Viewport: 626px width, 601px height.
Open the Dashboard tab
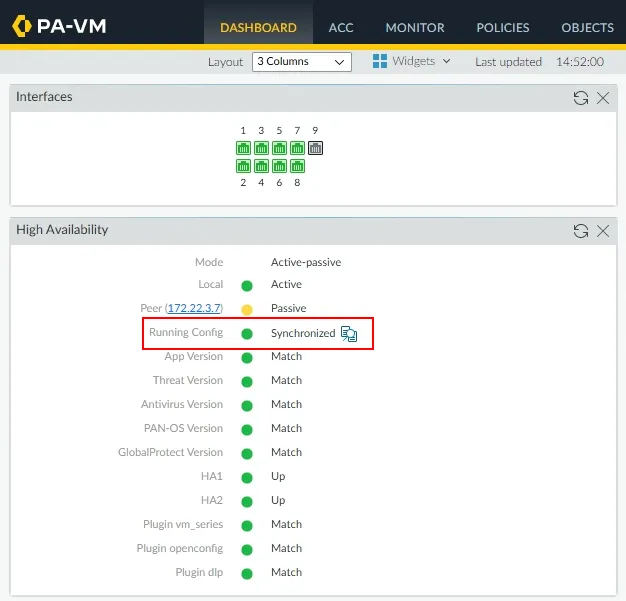click(x=258, y=27)
